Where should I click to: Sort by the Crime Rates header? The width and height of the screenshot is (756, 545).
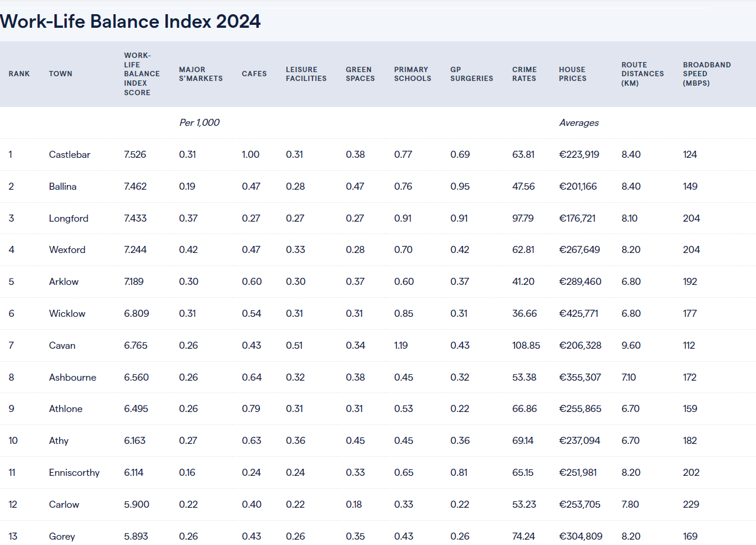coord(524,74)
